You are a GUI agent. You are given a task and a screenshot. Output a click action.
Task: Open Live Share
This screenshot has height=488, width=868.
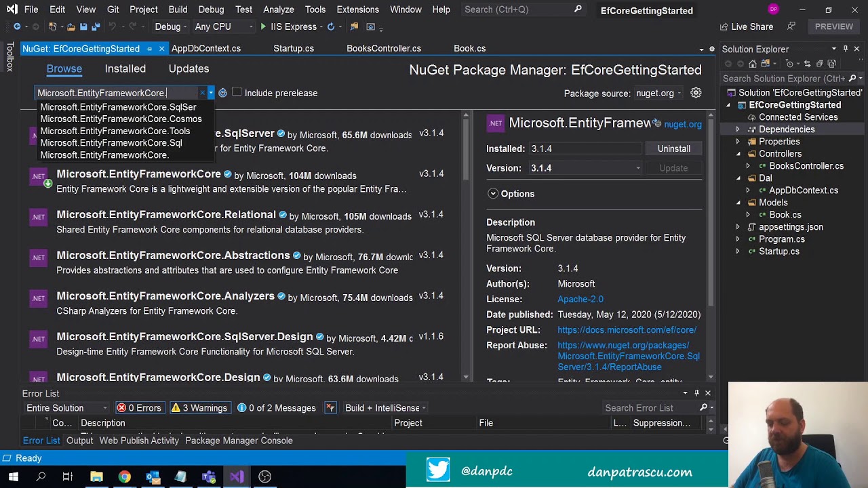tap(745, 26)
